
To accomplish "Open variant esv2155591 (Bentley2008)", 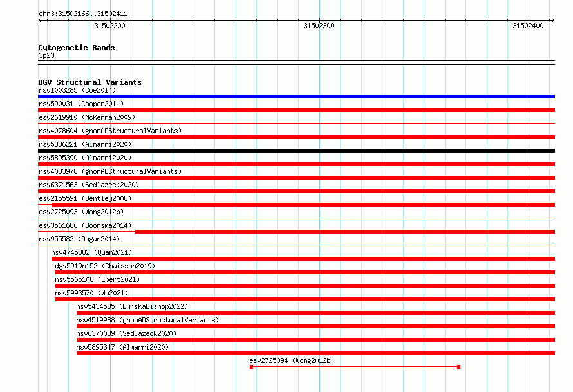I will click(x=85, y=198).
